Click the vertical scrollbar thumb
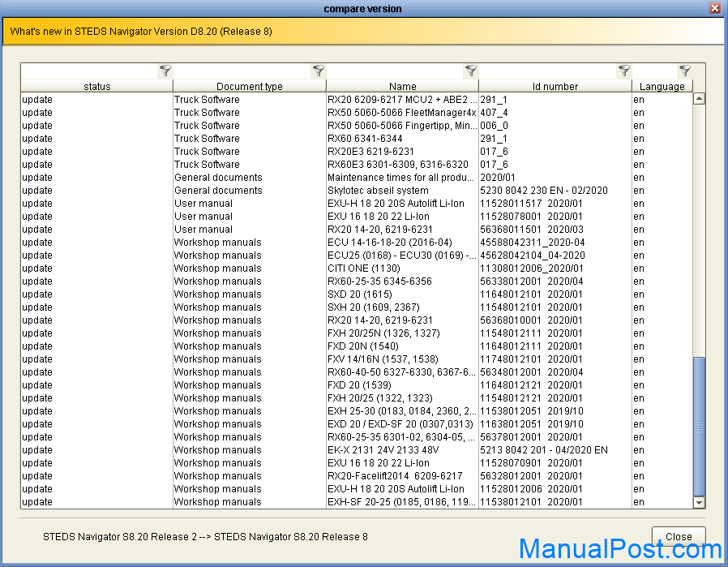The width and height of the screenshot is (728, 567). 699,427
